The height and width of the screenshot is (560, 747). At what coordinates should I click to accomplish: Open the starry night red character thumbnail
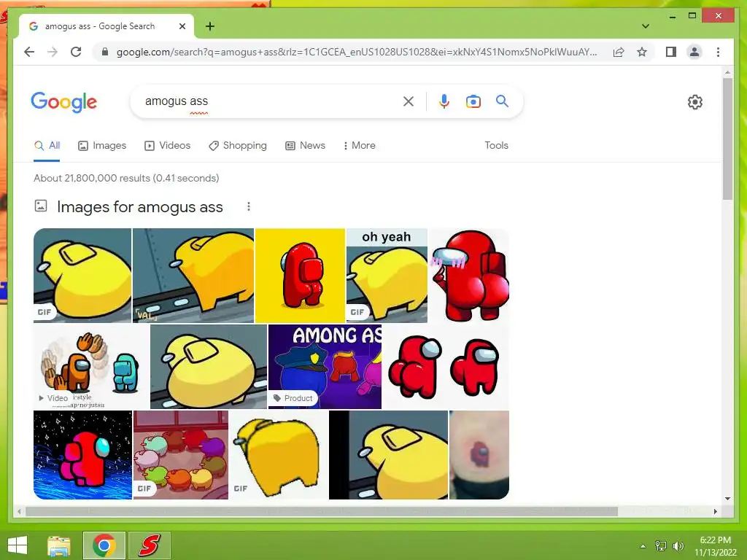point(83,455)
